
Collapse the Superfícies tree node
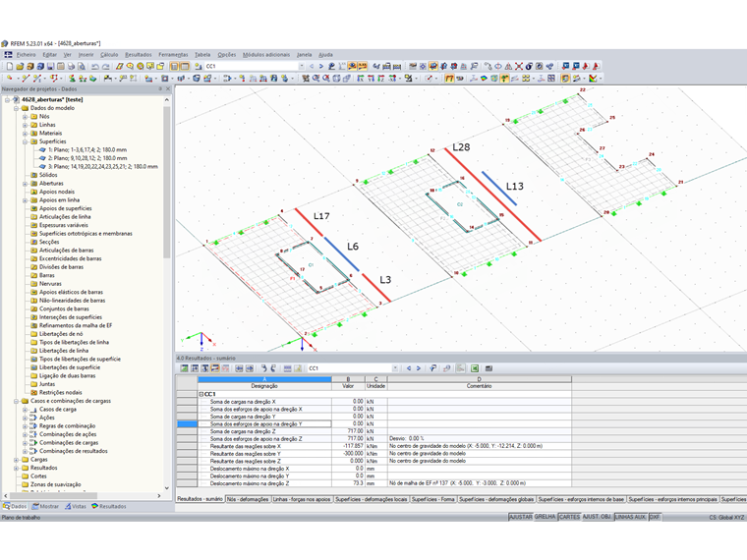click(25, 141)
